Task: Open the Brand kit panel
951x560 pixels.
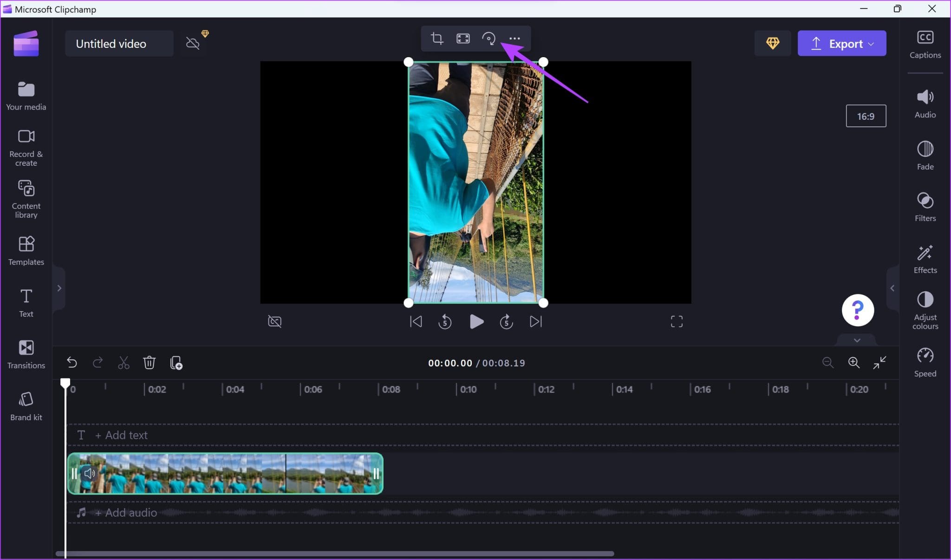Action: click(26, 406)
